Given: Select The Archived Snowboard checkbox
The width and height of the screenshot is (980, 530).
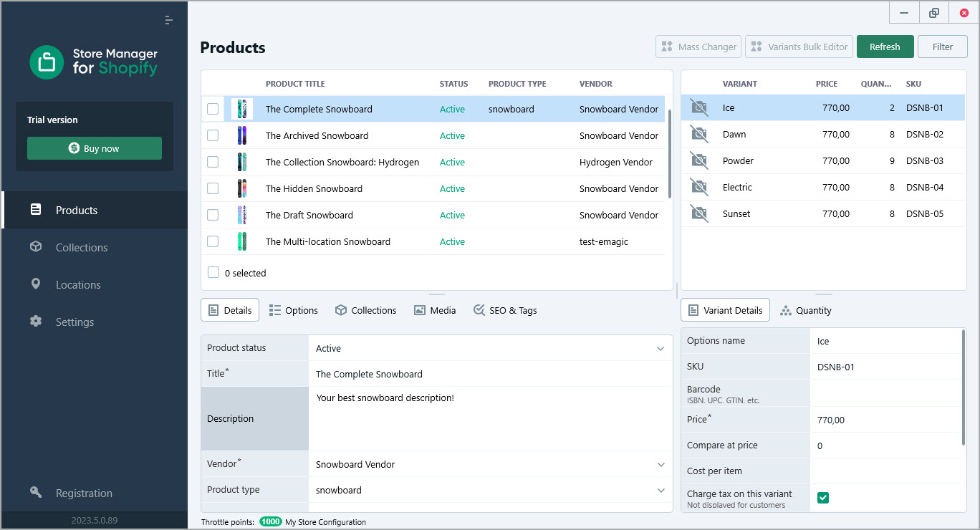Looking at the screenshot, I should point(213,135).
